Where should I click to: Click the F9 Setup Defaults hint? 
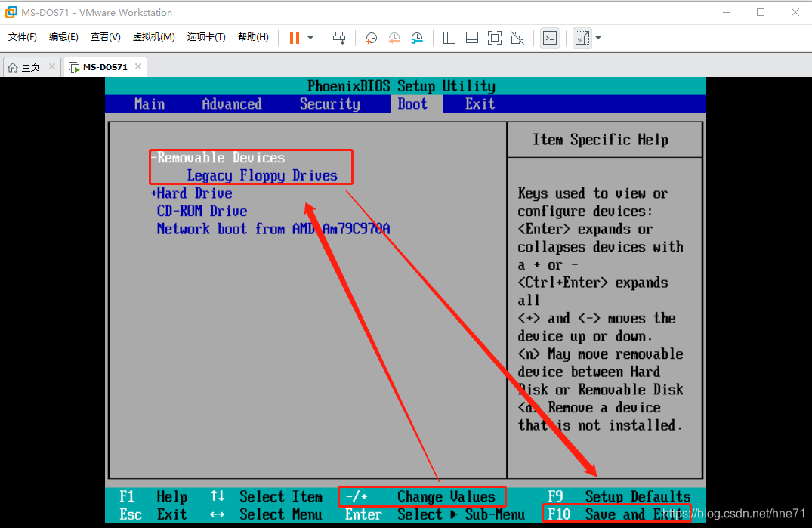tap(619, 496)
